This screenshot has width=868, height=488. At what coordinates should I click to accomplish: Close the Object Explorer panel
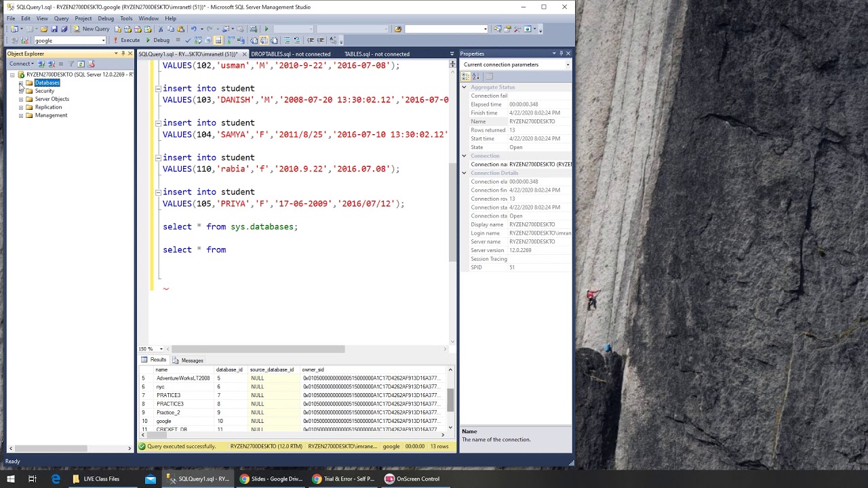[x=130, y=54]
